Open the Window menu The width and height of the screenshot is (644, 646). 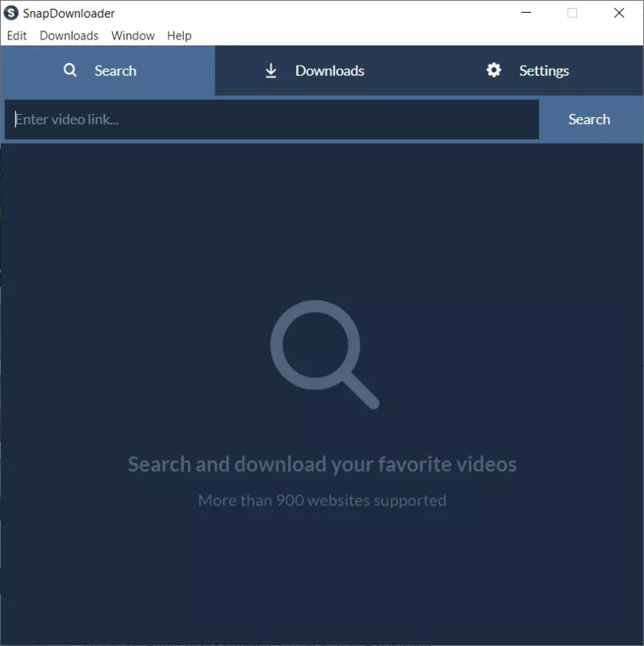pyautogui.click(x=132, y=36)
